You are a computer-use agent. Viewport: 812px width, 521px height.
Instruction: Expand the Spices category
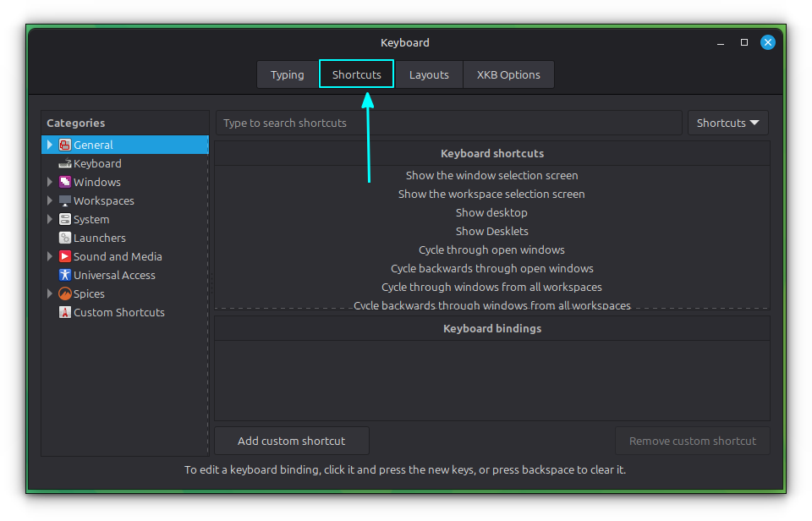(50, 293)
